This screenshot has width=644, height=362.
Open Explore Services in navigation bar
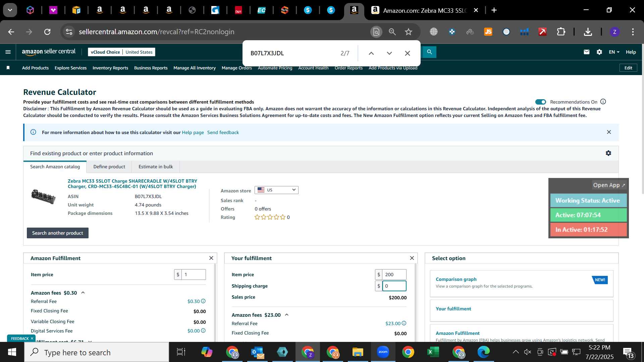70,68
